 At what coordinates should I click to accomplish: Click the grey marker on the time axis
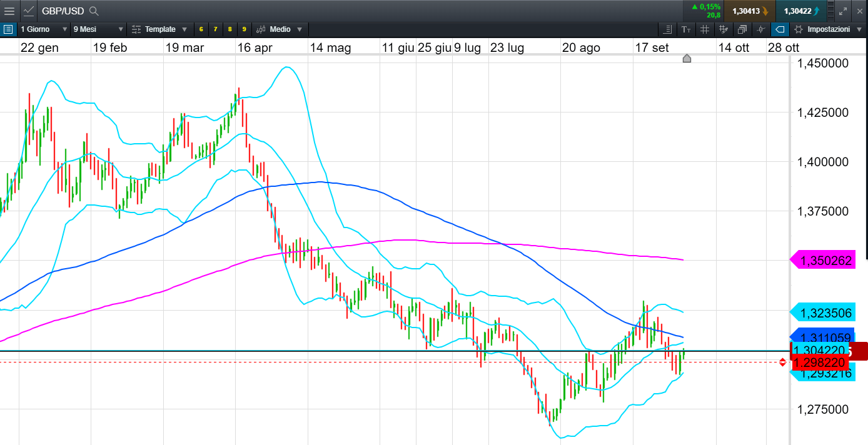pos(687,58)
